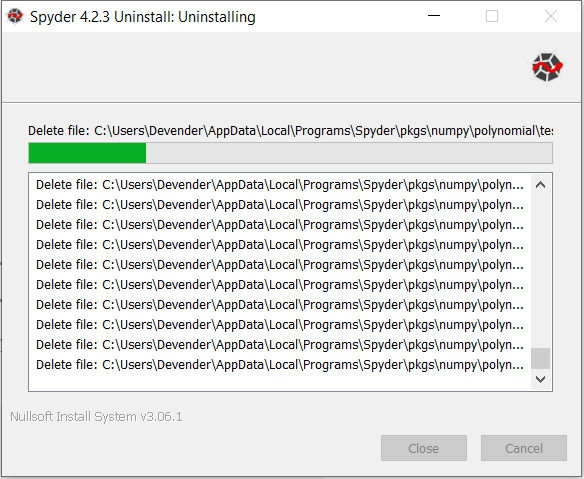Click the status text above the progress bar
Screen dimensions: 584x479
[x=291, y=131]
